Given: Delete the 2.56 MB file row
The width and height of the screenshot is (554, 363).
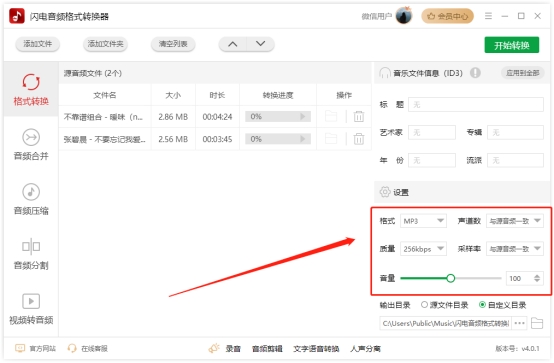Looking at the screenshot, I should click(359, 139).
